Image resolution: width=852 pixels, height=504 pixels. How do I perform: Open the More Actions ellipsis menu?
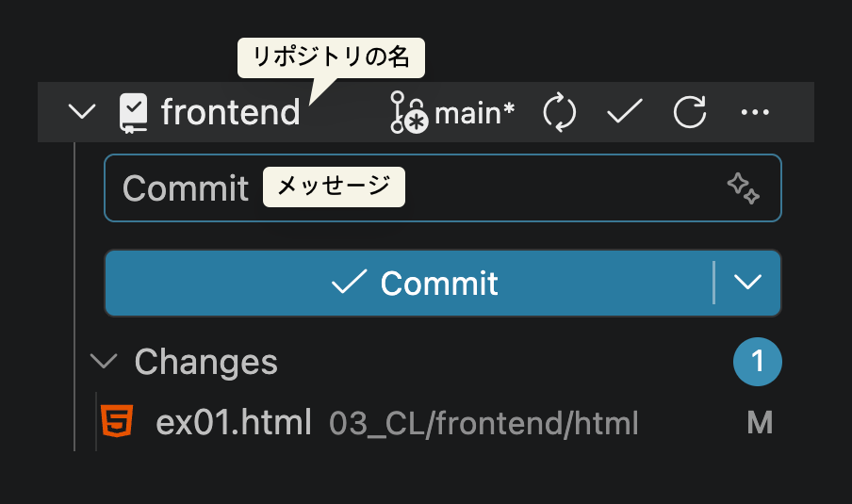[755, 112]
